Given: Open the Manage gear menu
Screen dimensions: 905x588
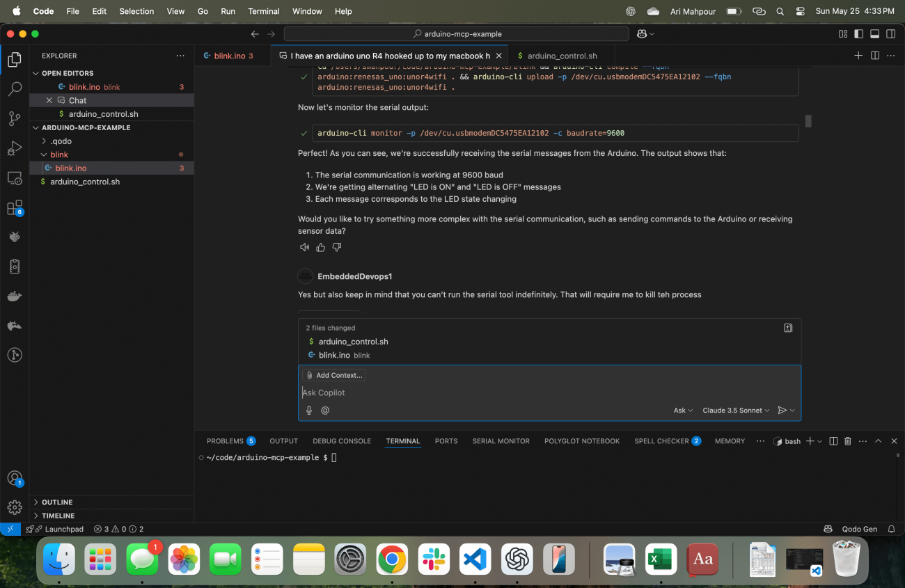Looking at the screenshot, I should [x=15, y=507].
